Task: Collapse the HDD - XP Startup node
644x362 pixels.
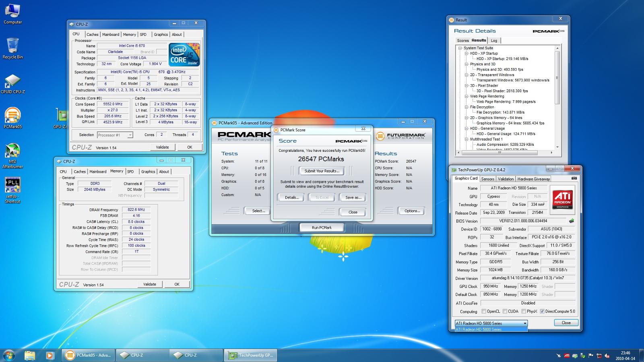Action: tap(466, 53)
